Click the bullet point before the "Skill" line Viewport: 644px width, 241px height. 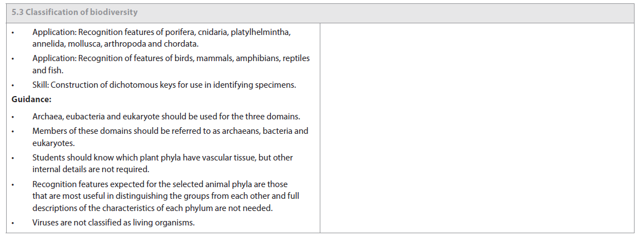tap(13, 86)
